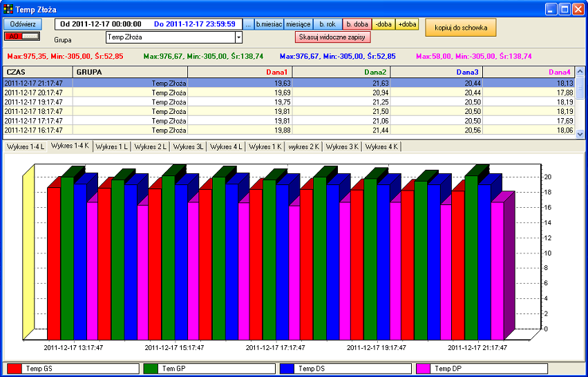Image resolution: width=588 pixels, height=377 pixels.
Task: Switch to the Wykres 1-4 L tab
Action: coord(26,147)
